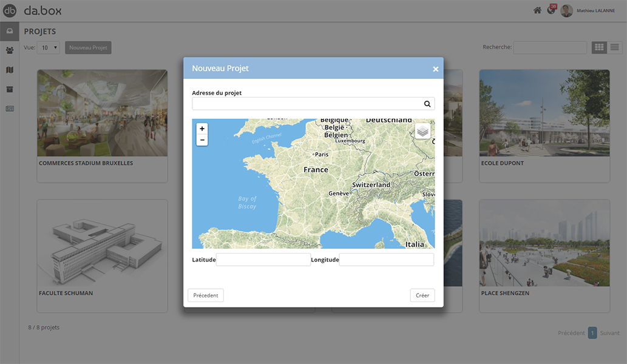Click the da.box logo icon

[x=10, y=10]
